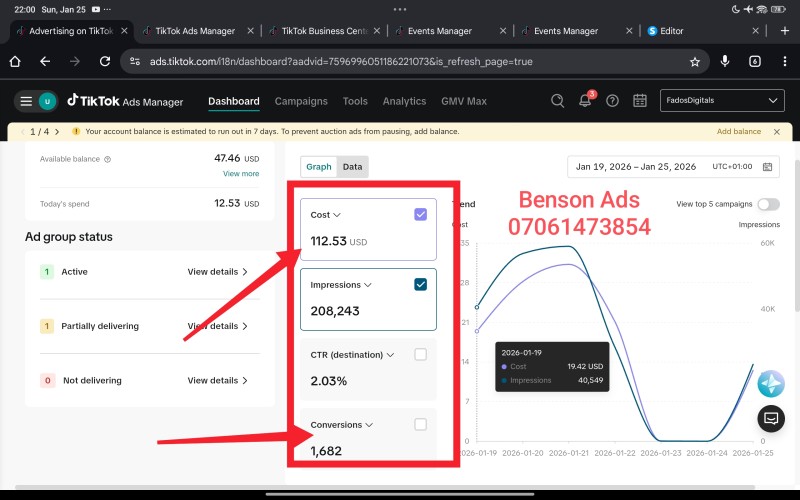Click the available balance info icon
The height and width of the screenshot is (500, 800).
(x=108, y=159)
